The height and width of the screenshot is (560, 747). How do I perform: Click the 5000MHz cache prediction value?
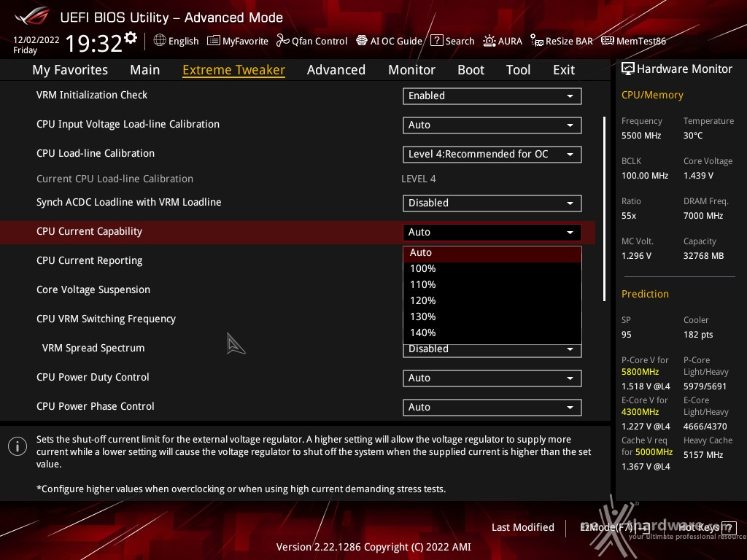tap(654, 452)
